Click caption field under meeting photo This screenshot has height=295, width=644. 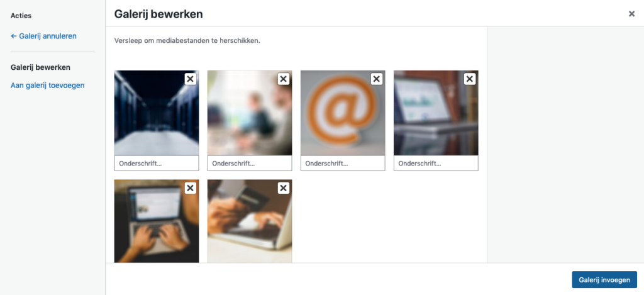click(250, 163)
